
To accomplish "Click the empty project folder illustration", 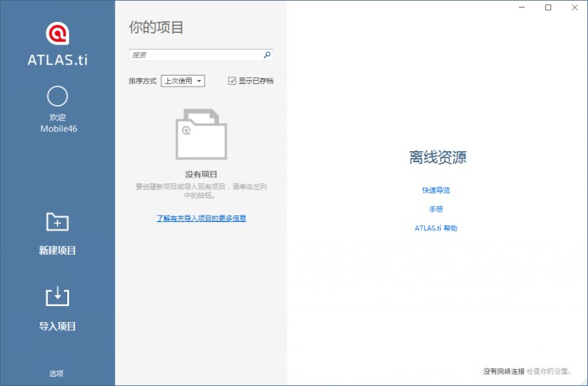I will pyautogui.click(x=200, y=134).
